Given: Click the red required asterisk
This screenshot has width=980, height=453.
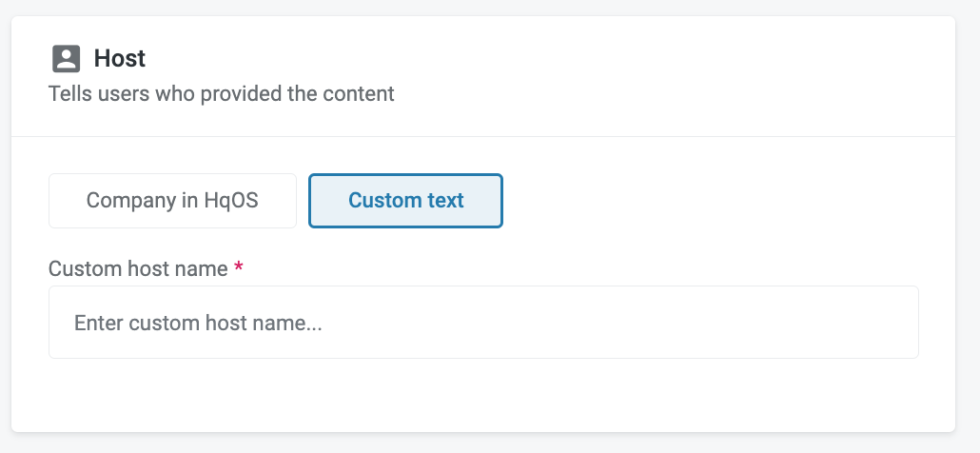Looking at the screenshot, I should click(239, 268).
